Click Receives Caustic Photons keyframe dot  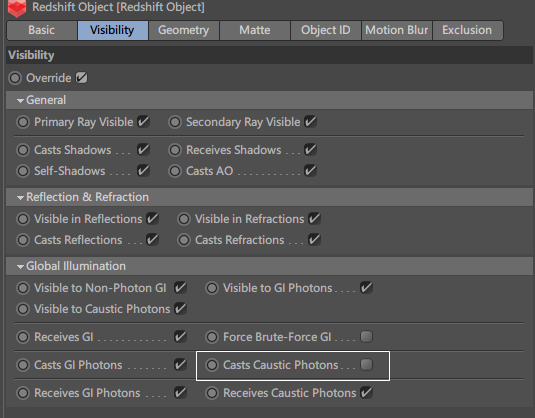tap(212, 393)
